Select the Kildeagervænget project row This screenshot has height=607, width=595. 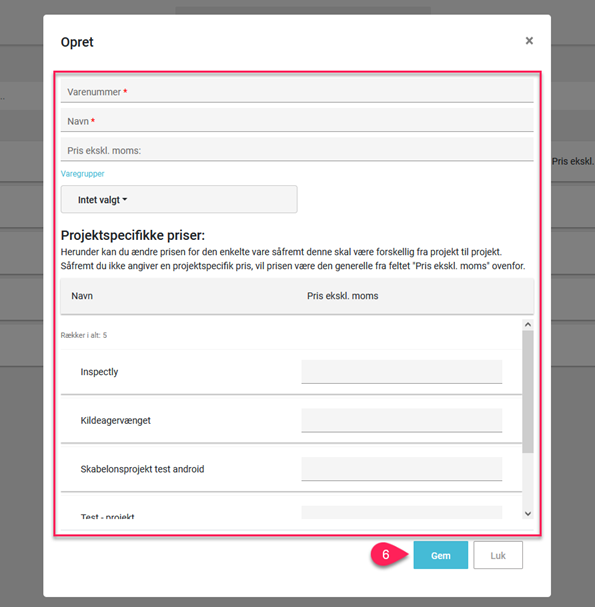point(291,420)
